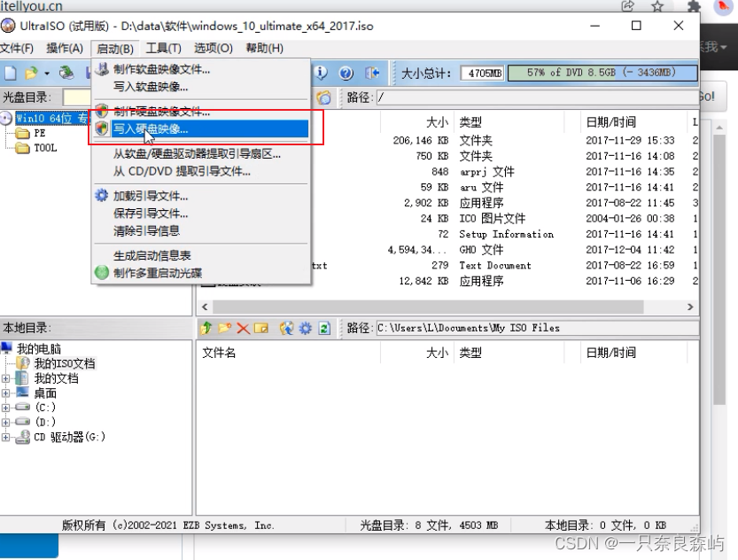Screen dimensions: 738x560
Task: Choose 保存引导文件... menu entry
Action: point(201,214)
